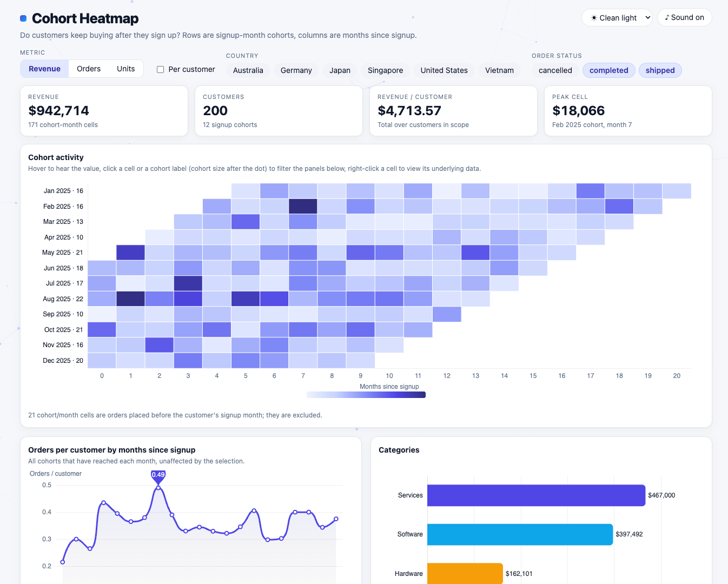
Task: Click the Software category bar
Action: pos(520,534)
